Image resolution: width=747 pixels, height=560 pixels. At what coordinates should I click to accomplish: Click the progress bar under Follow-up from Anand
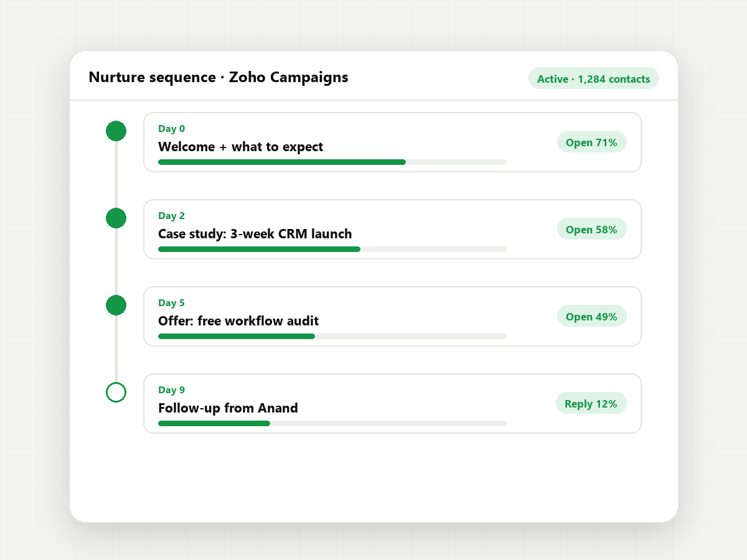point(332,423)
